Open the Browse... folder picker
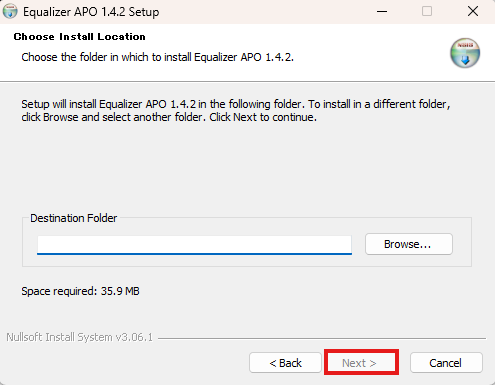 pos(409,244)
